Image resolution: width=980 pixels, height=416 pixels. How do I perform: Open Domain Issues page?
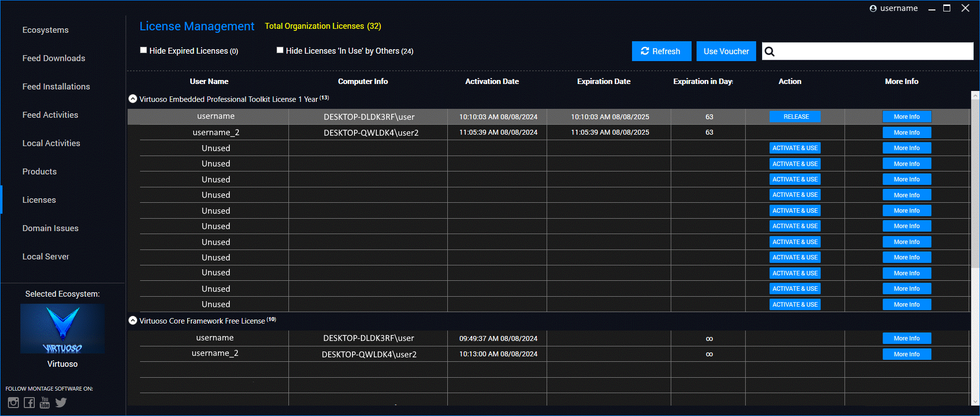(51, 228)
